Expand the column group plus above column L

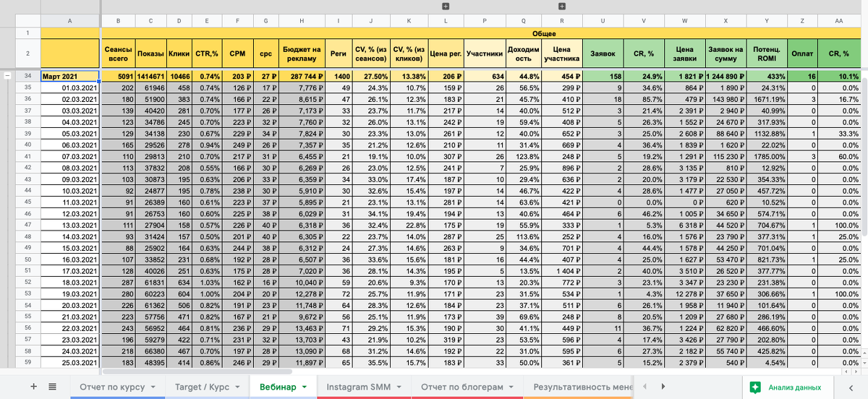pyautogui.click(x=445, y=6)
